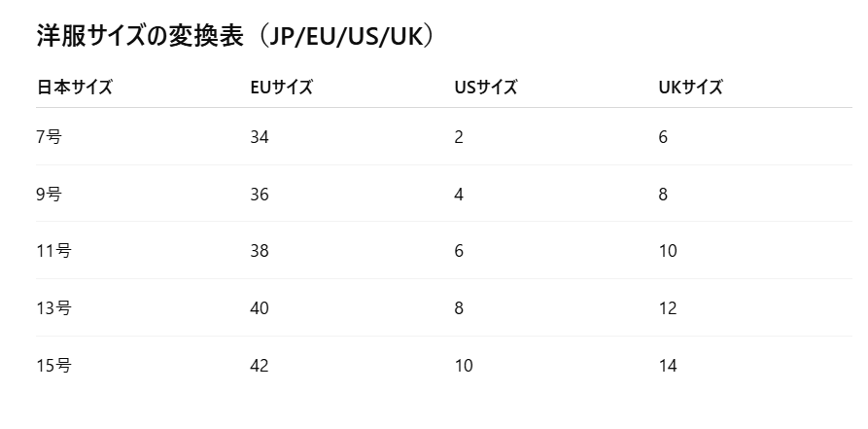Select the UKサイズ column header
This screenshot has height=429, width=868.
coord(690,88)
